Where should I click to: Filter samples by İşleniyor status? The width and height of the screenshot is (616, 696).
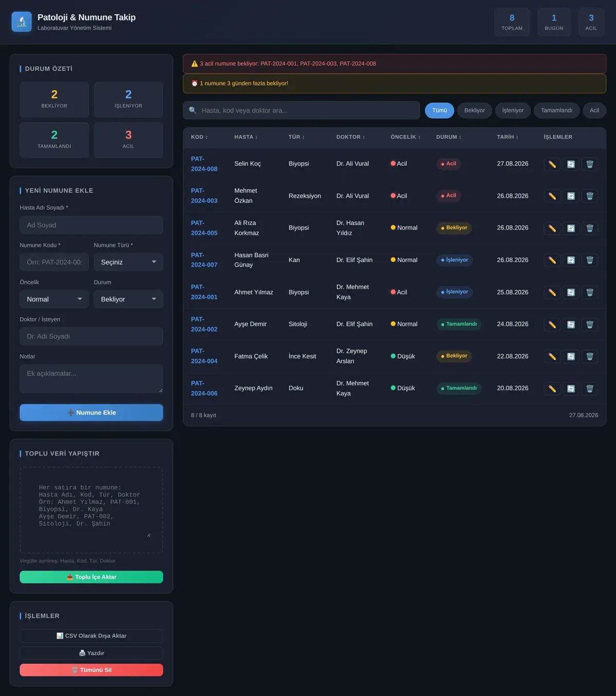pyautogui.click(x=513, y=110)
